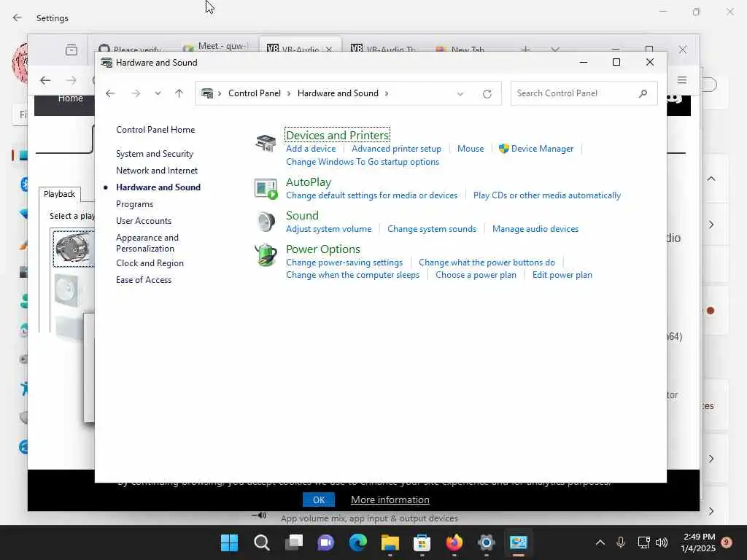
Task: Open Control Panel Home
Action: click(155, 130)
